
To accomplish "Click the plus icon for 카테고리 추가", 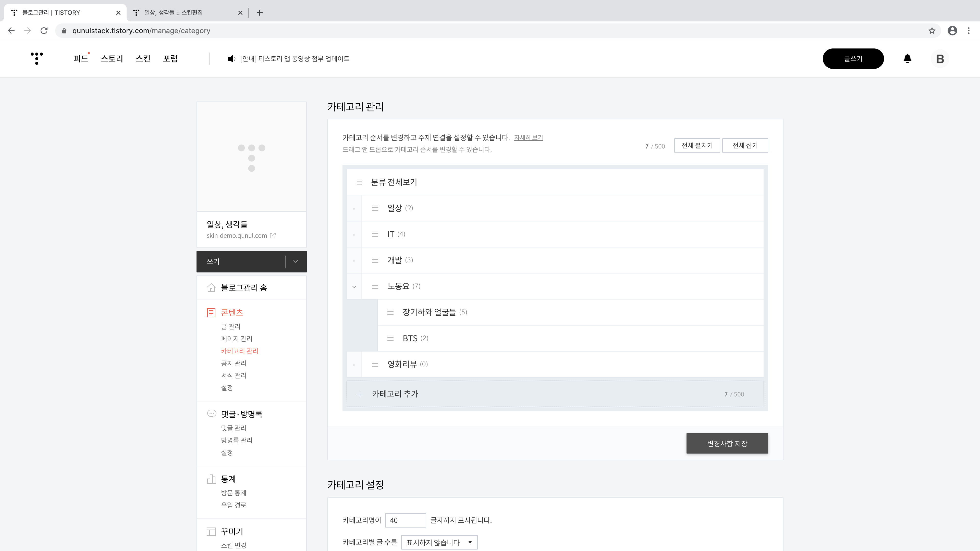I will click(360, 394).
